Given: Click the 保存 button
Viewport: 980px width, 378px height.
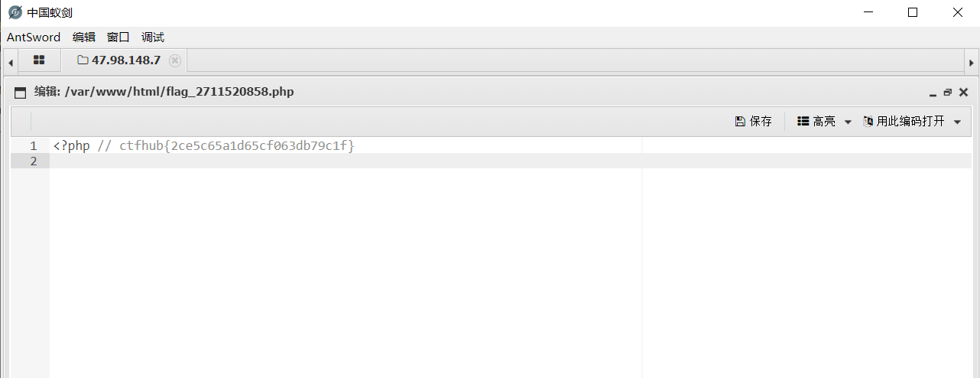Looking at the screenshot, I should [753, 122].
